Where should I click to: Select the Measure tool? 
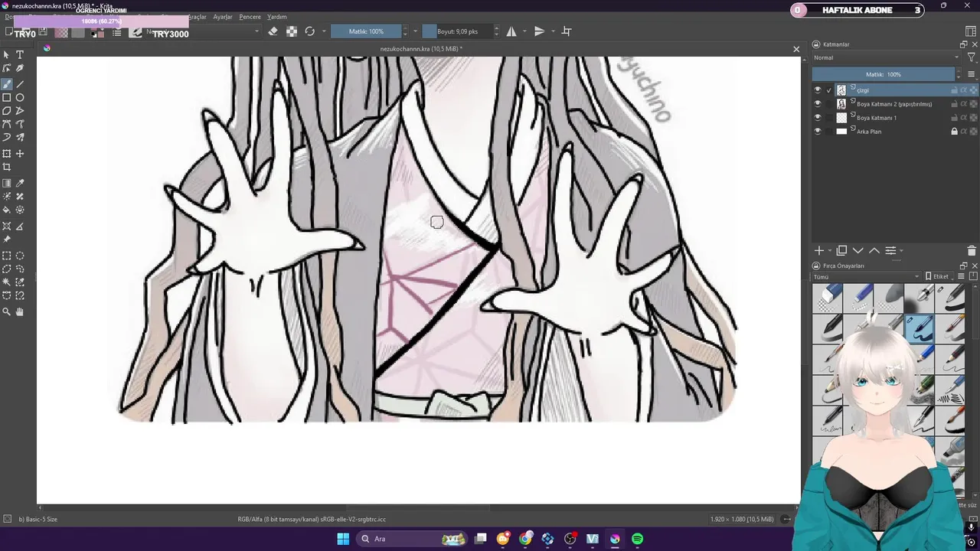click(20, 227)
